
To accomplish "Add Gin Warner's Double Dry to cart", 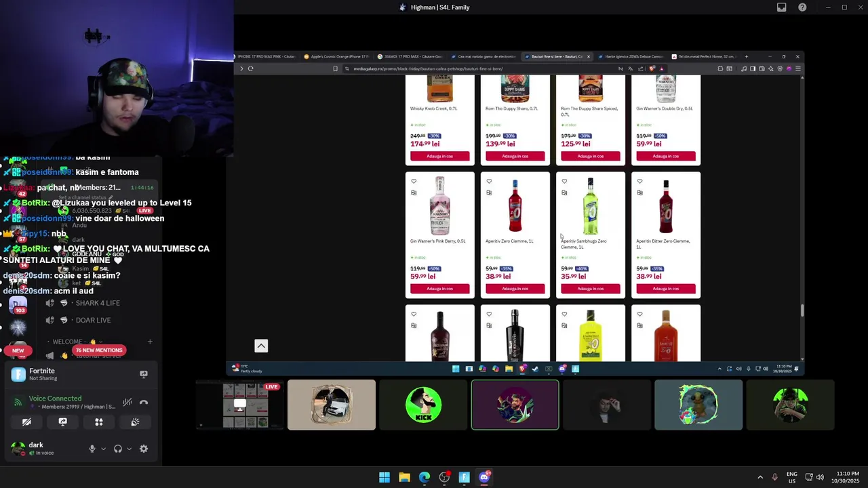I will (x=666, y=156).
